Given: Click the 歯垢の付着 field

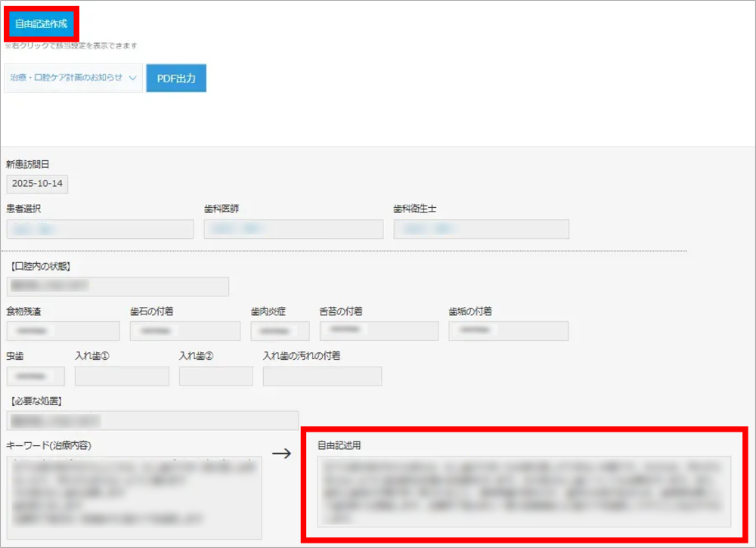Looking at the screenshot, I should [508, 331].
